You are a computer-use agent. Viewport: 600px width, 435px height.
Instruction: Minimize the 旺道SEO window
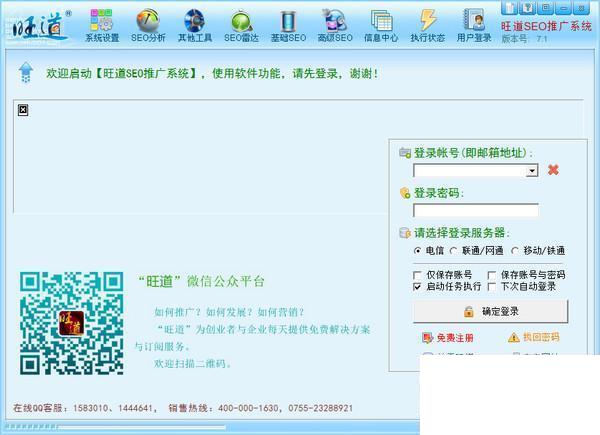[x=564, y=7]
